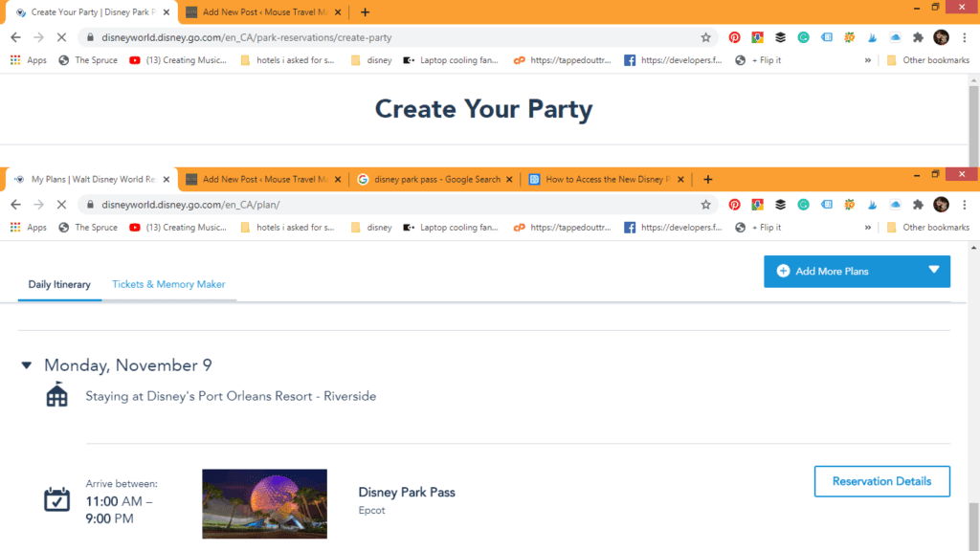Click Disney Park Pass title text

point(407,493)
